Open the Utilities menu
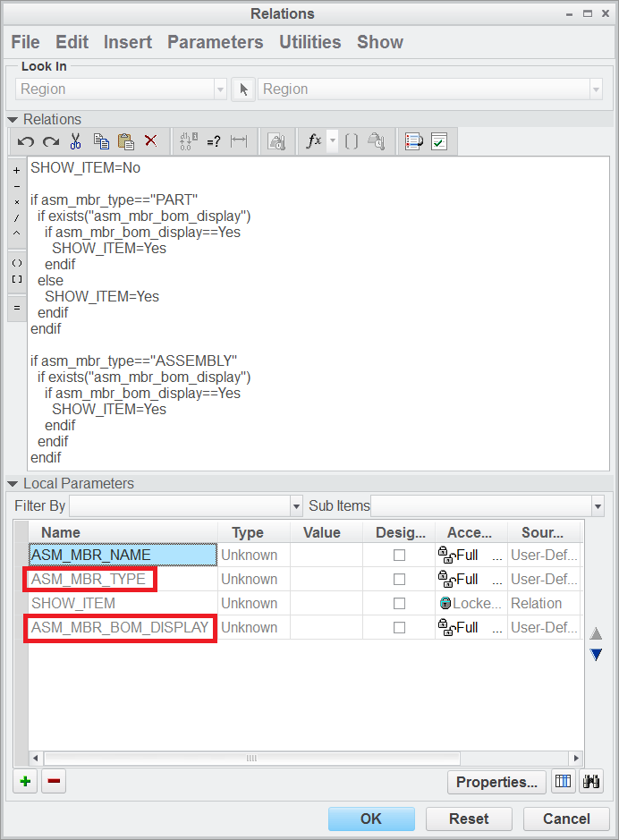 (310, 42)
